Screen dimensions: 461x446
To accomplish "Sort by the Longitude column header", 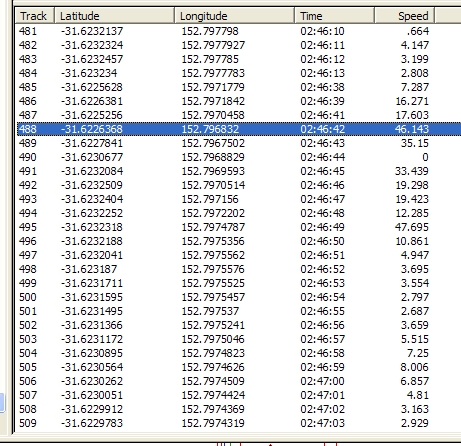I will coord(235,16).
